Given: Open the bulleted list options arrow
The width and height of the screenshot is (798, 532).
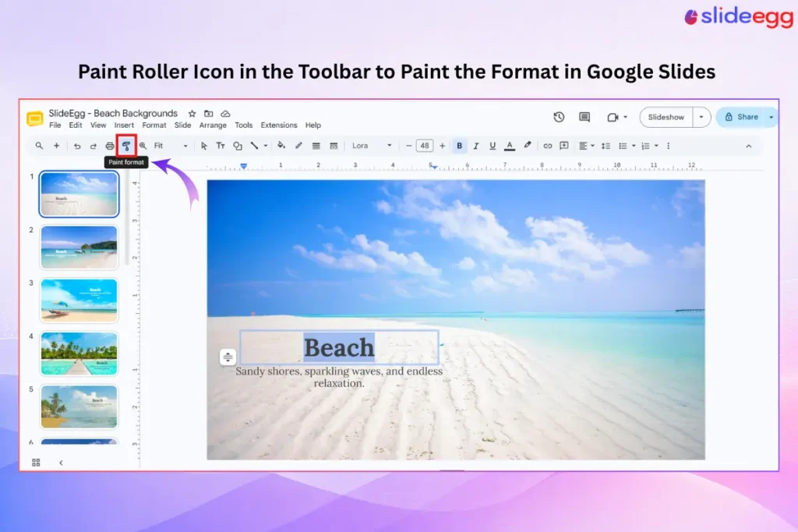Looking at the screenshot, I should tap(634, 146).
